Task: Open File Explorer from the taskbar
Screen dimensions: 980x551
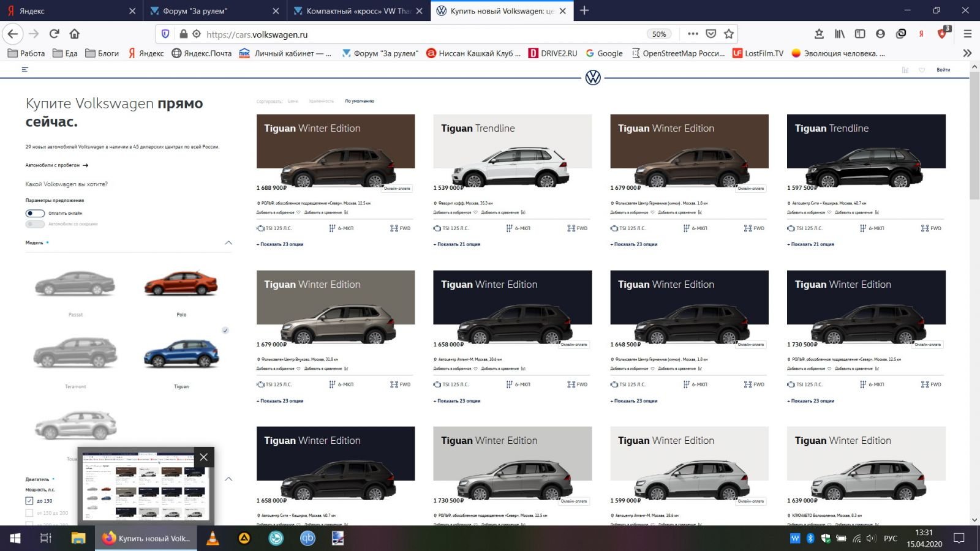Action: click(78, 538)
